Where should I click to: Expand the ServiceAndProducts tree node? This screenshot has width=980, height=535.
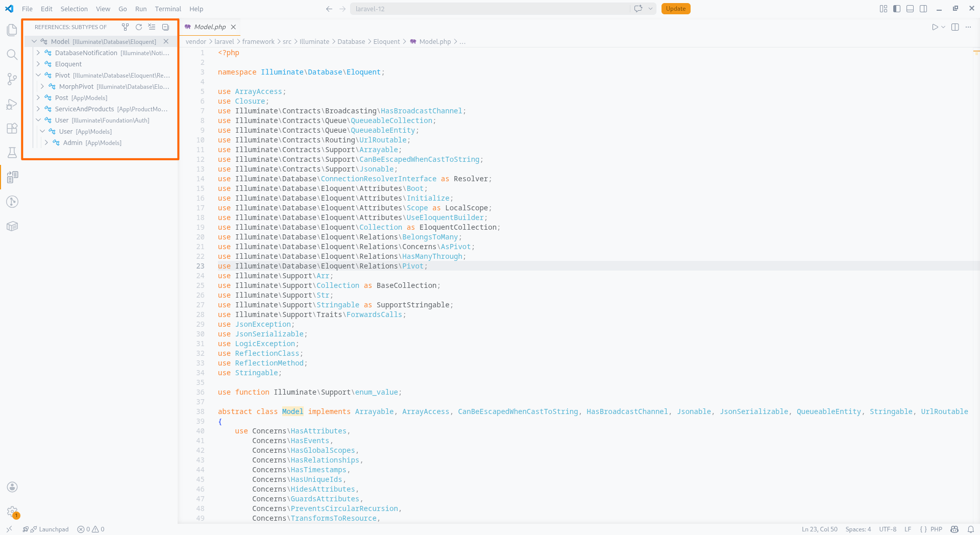pyautogui.click(x=38, y=109)
